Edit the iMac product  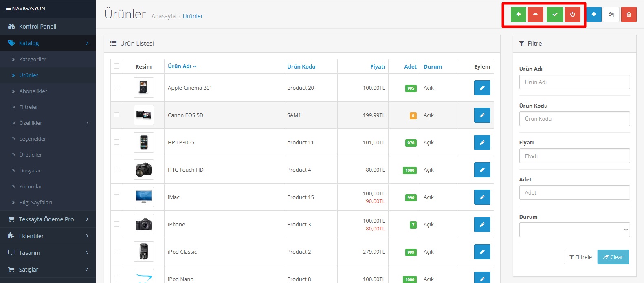click(482, 197)
